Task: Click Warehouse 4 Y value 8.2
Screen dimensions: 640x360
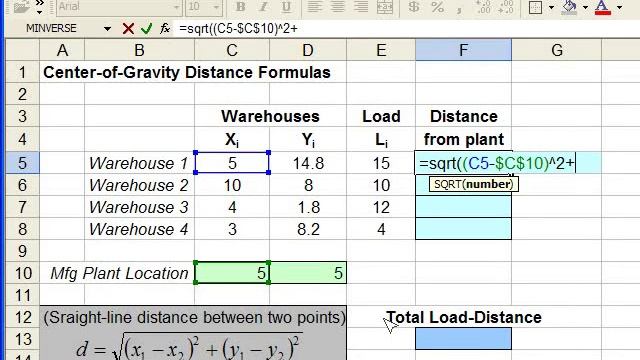Action: click(x=308, y=229)
